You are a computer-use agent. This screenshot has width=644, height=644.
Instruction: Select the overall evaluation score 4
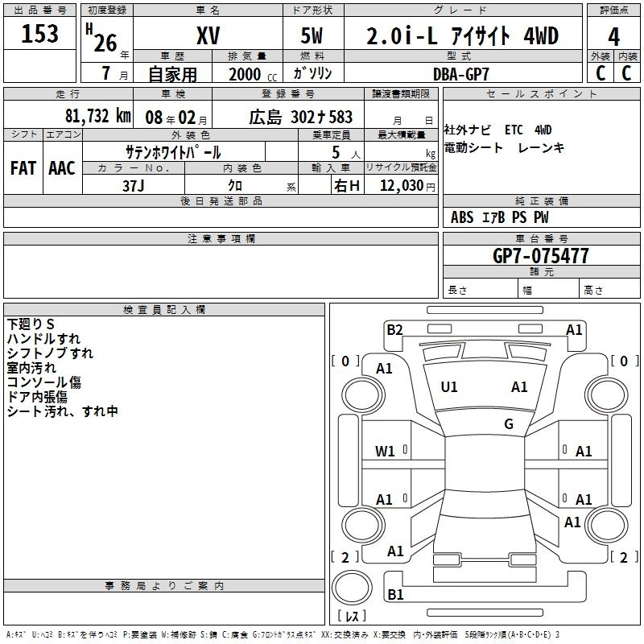(614, 35)
